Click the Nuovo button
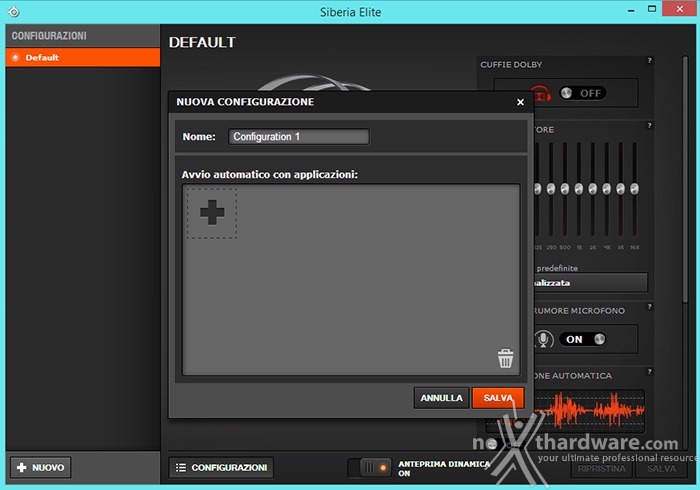Screen dimensions: 700x490 pyautogui.click(x=41, y=467)
